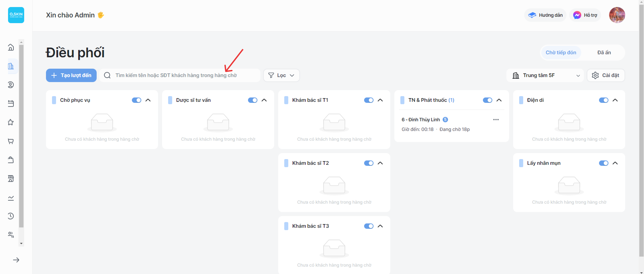Click the star icon in sidebar
Image resolution: width=644 pixels, height=274 pixels.
[11, 122]
